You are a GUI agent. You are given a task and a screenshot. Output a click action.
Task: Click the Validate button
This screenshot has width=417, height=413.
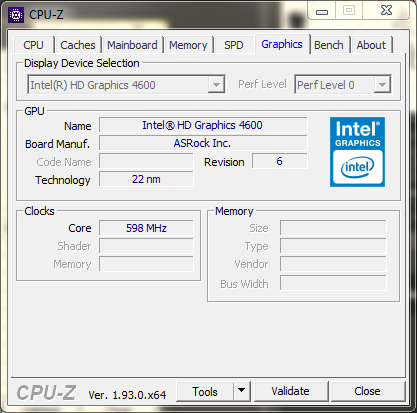coord(291,391)
